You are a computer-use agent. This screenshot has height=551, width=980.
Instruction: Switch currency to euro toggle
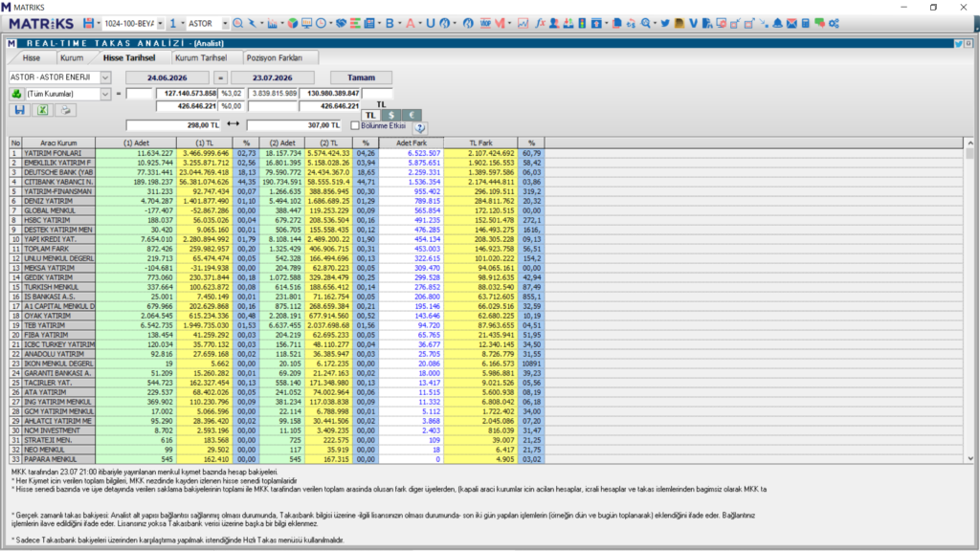tap(412, 115)
